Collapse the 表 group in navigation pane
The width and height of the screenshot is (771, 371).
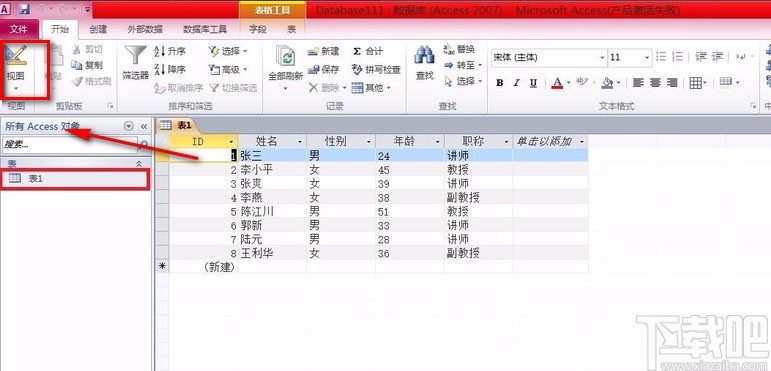point(139,164)
